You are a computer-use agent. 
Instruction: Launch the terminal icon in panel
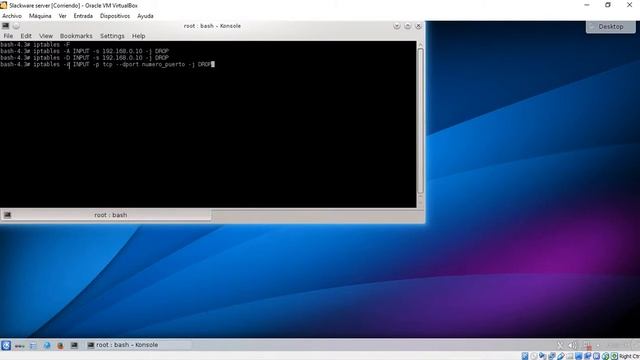(x=74, y=345)
